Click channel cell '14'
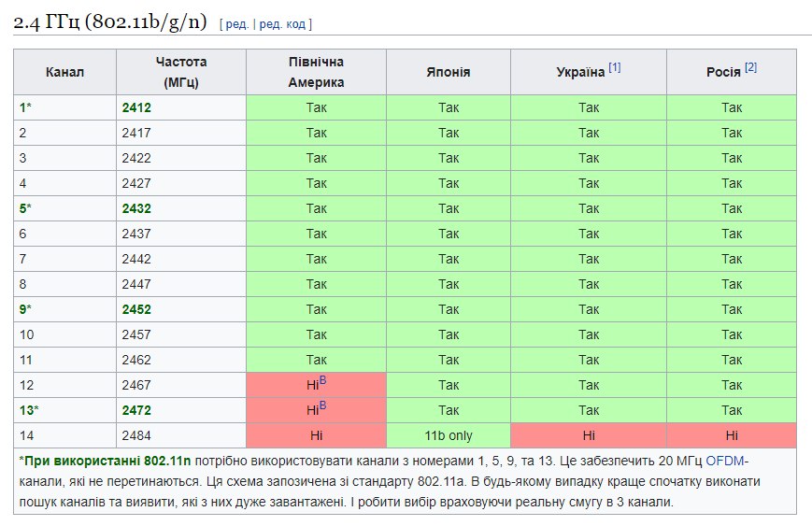Viewport: 812px width, 526px height. pos(64,435)
